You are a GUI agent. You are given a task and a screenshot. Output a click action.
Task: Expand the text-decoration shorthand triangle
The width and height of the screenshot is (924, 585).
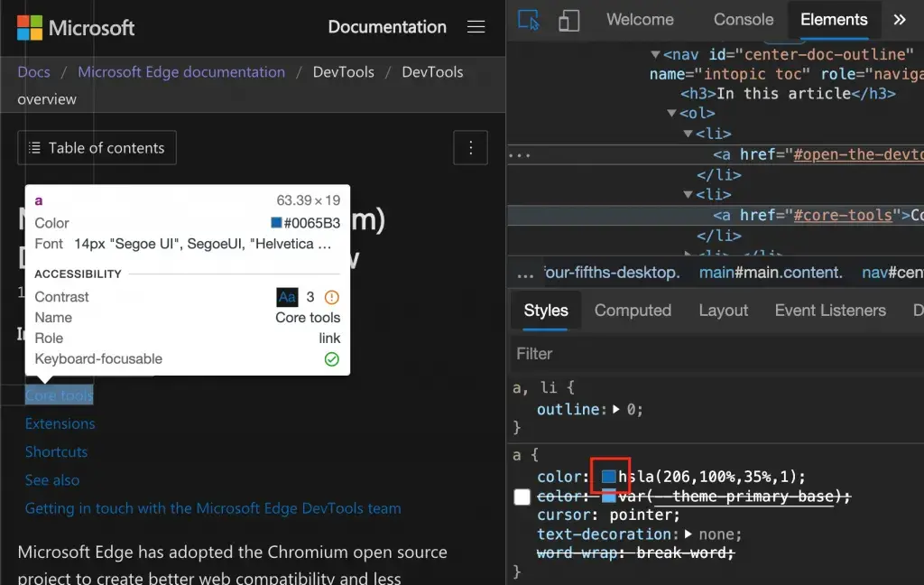pos(688,534)
